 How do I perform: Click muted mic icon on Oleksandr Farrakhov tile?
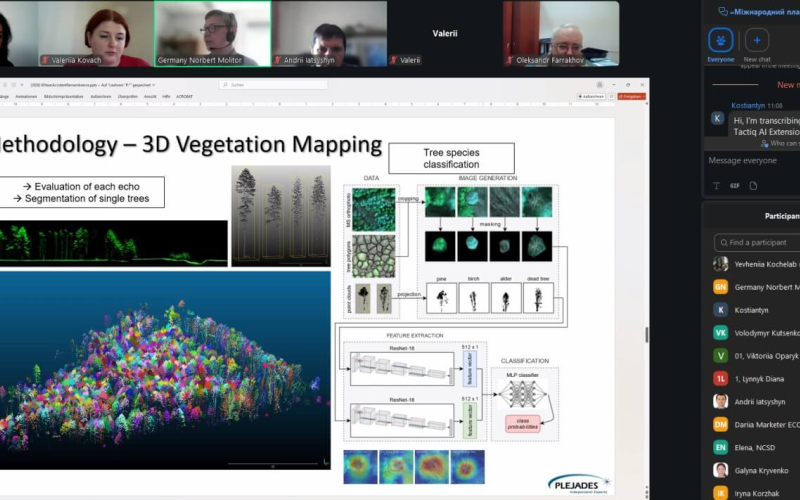tap(510, 60)
